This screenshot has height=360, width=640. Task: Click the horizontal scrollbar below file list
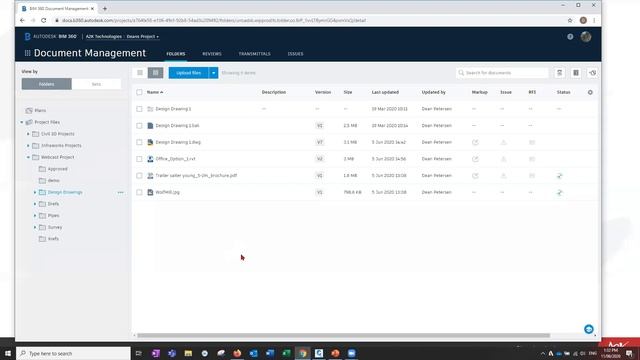pos(343,336)
